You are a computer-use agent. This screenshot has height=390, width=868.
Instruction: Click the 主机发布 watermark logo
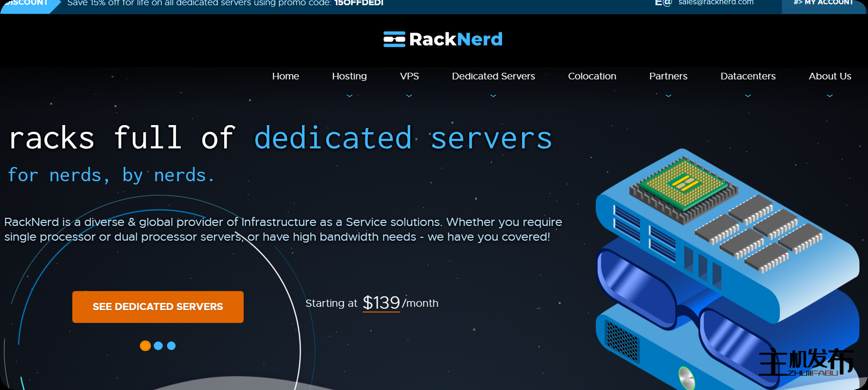pyautogui.click(x=806, y=362)
